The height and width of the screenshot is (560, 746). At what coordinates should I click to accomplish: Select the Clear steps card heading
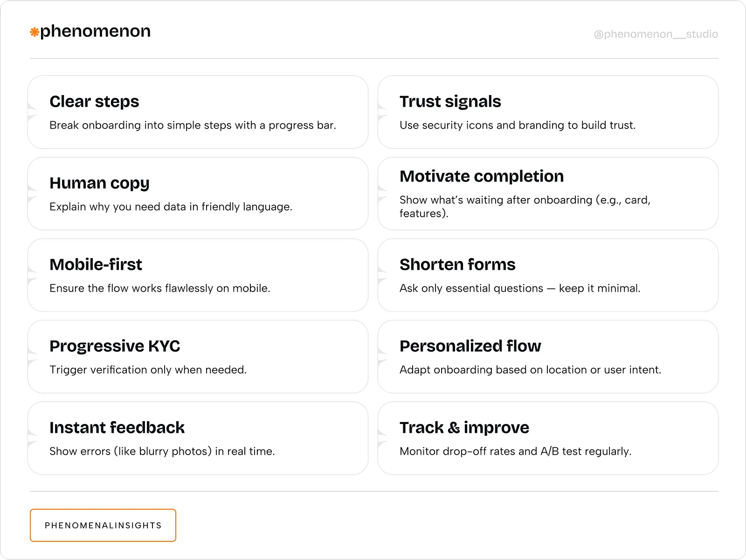coord(94,102)
